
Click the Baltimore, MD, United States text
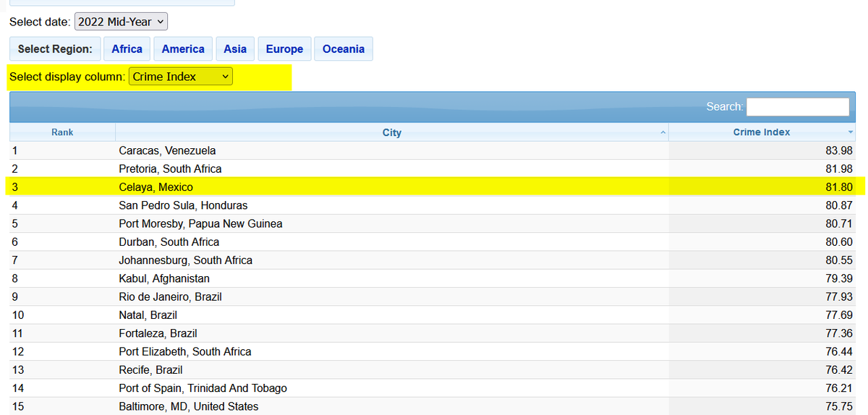pos(188,406)
